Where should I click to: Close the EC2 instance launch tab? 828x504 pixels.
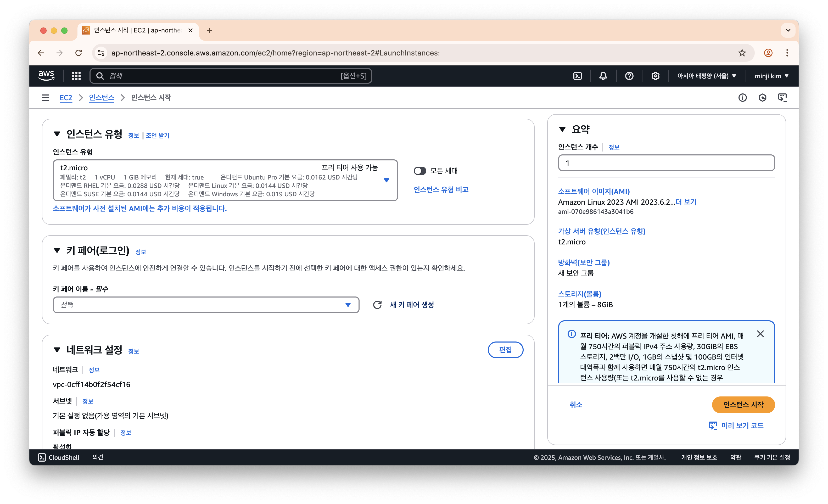[x=191, y=30]
